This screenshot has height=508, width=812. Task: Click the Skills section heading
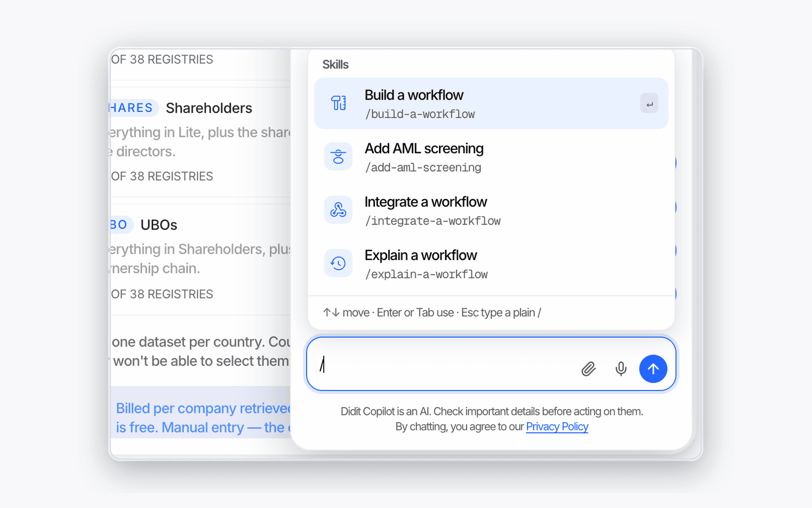[335, 65]
